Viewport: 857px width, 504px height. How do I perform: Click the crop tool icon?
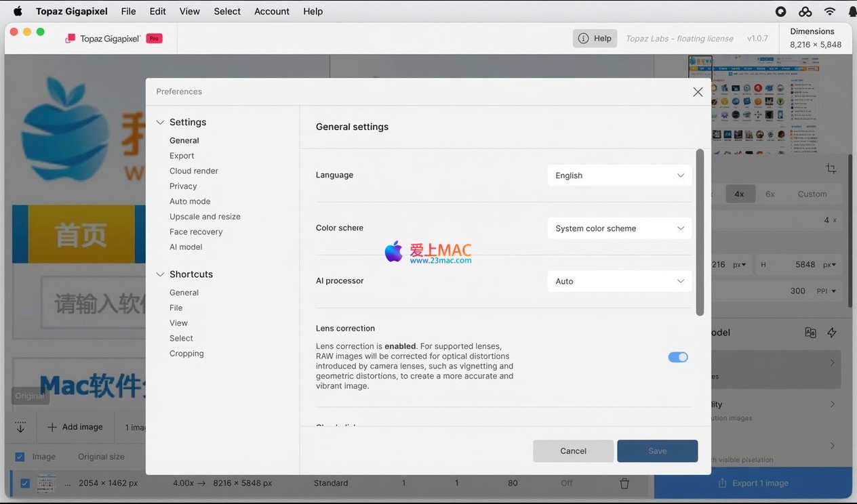click(x=831, y=169)
